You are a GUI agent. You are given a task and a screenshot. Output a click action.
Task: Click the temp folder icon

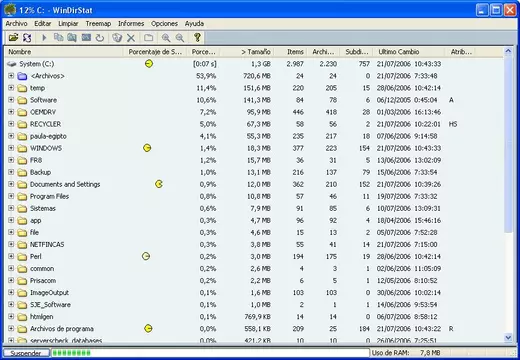point(22,88)
